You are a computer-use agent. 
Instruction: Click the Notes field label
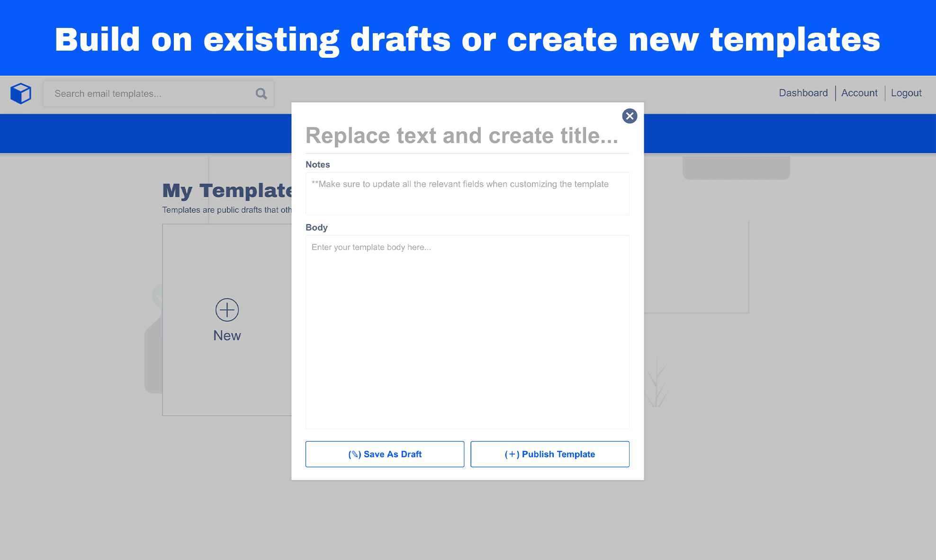tap(317, 164)
